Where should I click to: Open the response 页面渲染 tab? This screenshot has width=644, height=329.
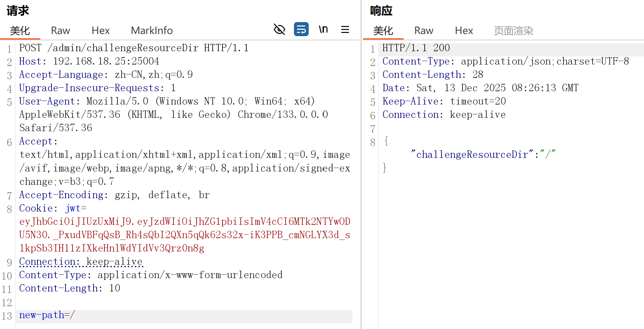coord(513,31)
